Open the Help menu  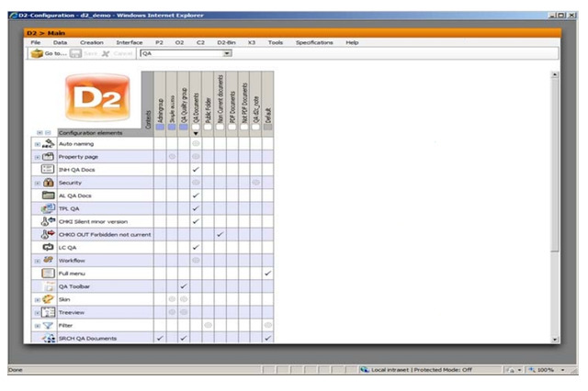click(352, 42)
